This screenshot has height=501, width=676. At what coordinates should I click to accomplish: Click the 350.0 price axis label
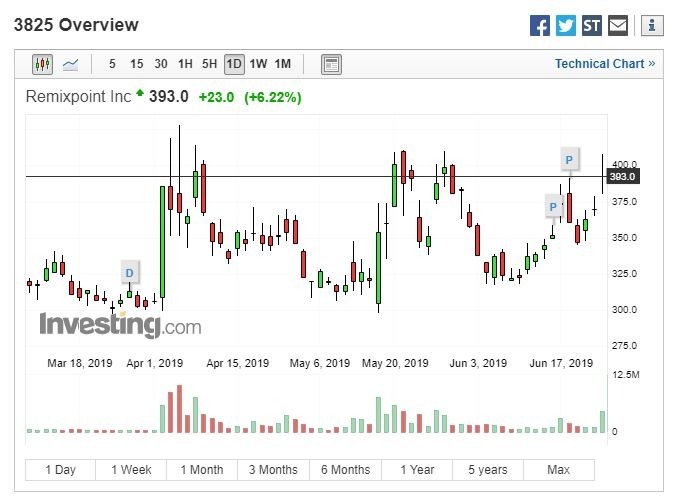point(624,238)
